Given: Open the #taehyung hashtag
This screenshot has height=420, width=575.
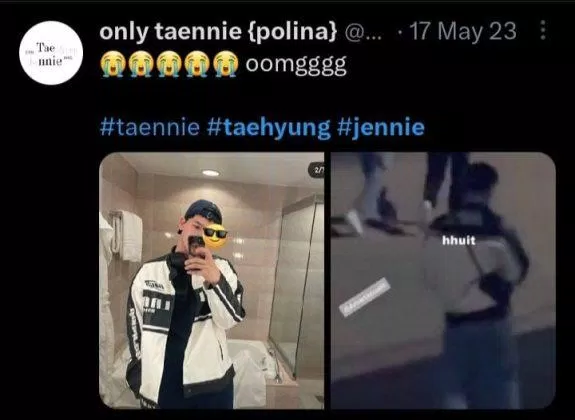Looking at the screenshot, I should (269, 128).
